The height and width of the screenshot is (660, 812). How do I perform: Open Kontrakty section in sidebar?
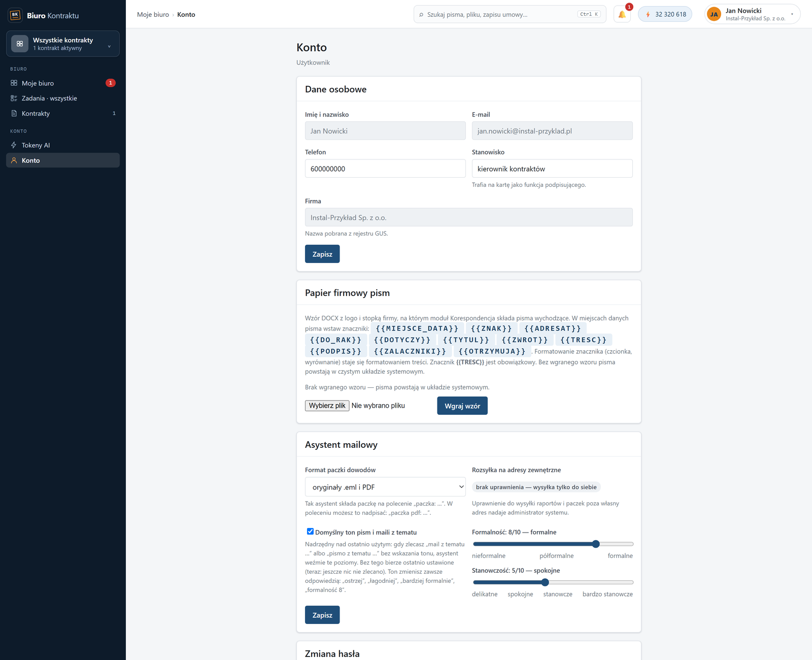click(63, 113)
